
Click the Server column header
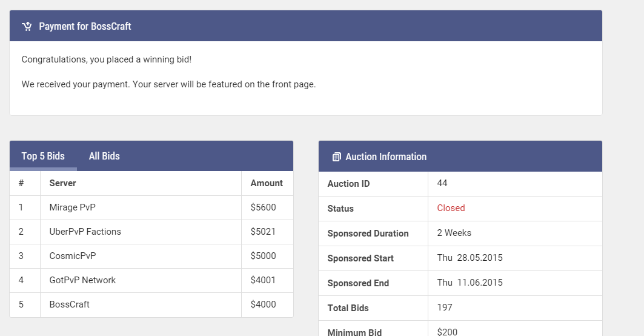(x=62, y=183)
